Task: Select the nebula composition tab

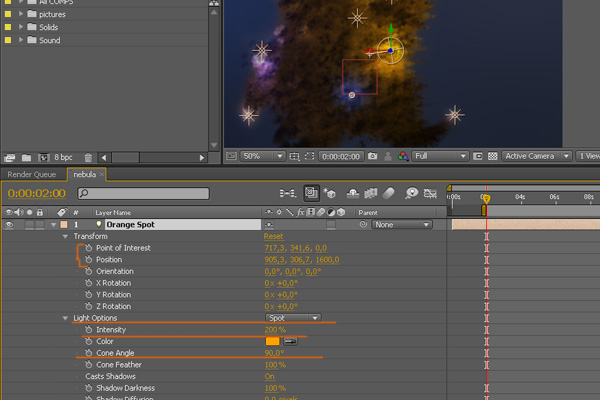Action: click(x=85, y=175)
